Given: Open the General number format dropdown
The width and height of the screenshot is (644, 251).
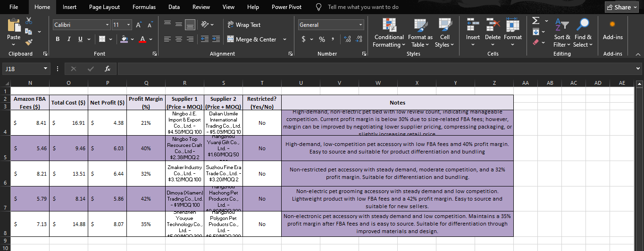Looking at the screenshot, I should (361, 25).
